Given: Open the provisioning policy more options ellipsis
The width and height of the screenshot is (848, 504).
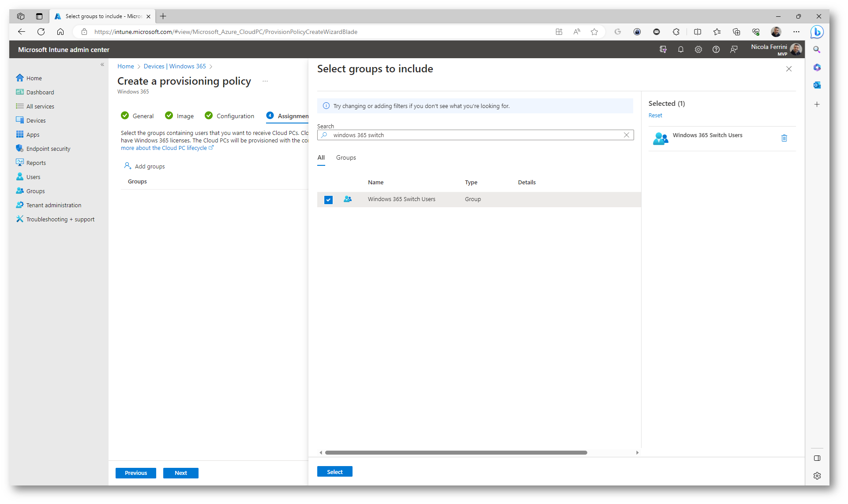Looking at the screenshot, I should 265,81.
